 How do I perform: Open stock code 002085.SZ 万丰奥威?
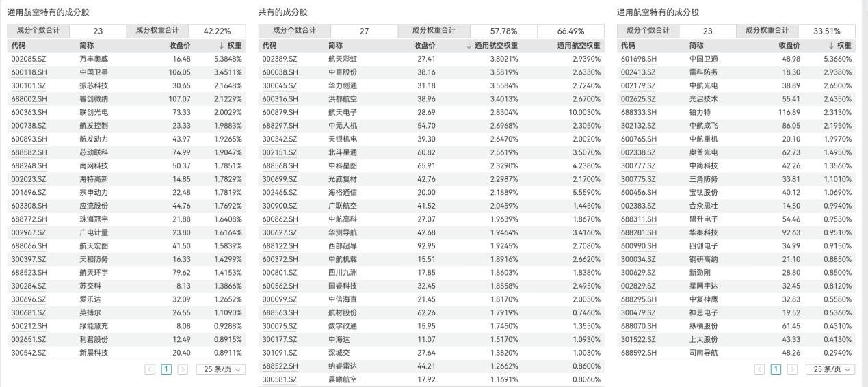click(29, 59)
